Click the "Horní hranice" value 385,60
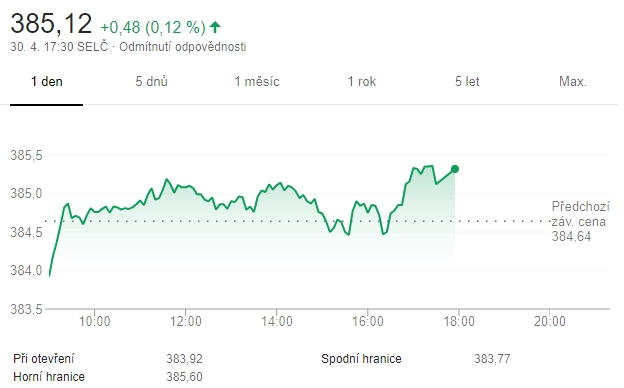The height and width of the screenshot is (388, 624). [x=184, y=376]
